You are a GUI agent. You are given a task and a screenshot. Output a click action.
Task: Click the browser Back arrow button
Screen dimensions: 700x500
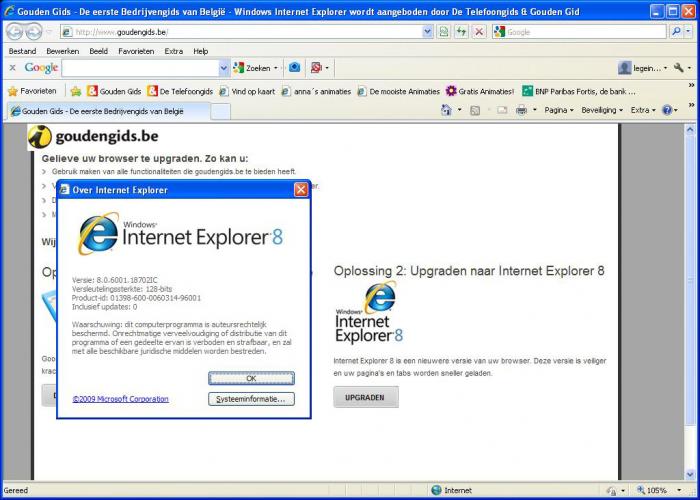14,32
